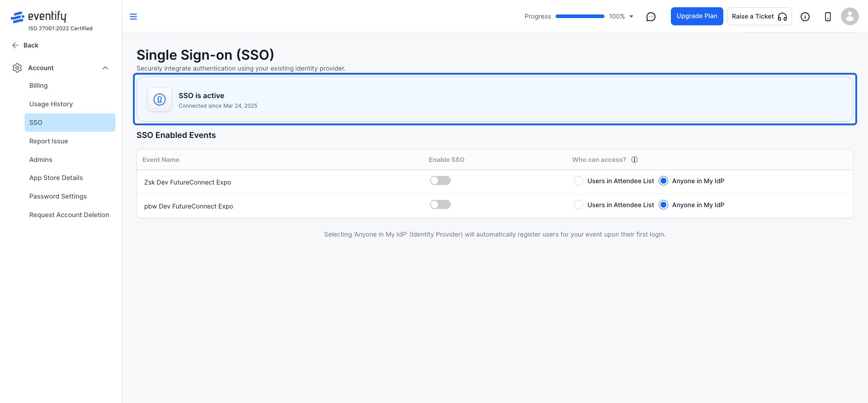The width and height of the screenshot is (868, 403).
Task: Select Users in Attendee List for pbw Dev
Action: click(x=578, y=205)
